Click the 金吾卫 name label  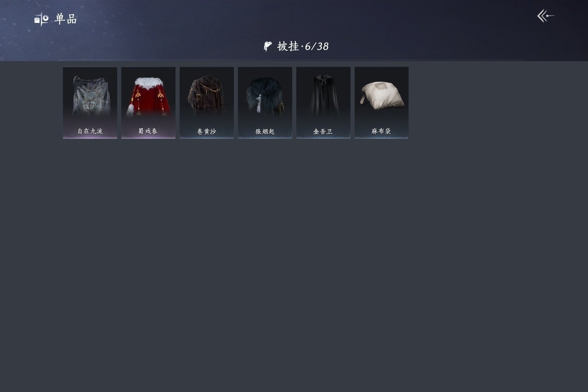click(323, 131)
